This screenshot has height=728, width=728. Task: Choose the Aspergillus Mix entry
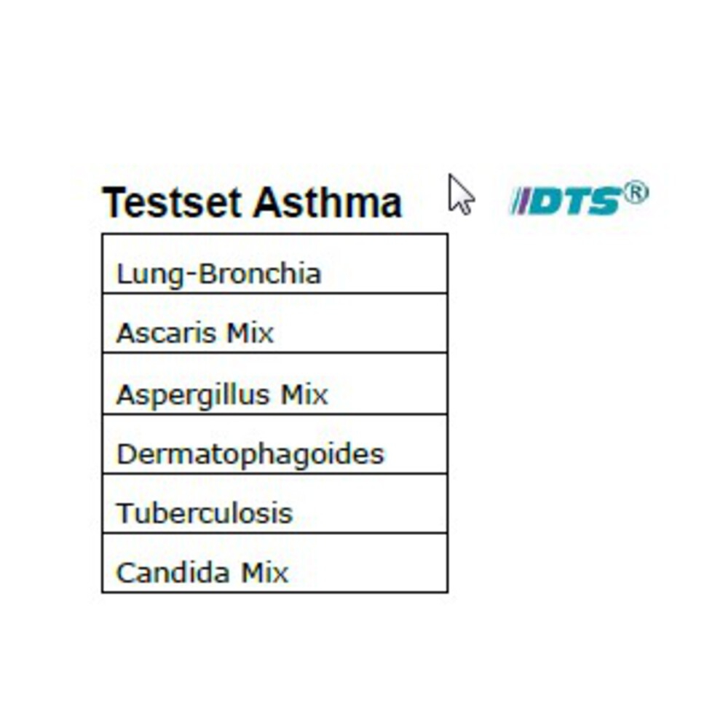point(274,384)
